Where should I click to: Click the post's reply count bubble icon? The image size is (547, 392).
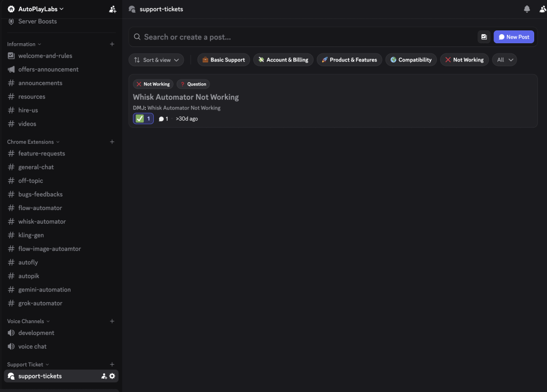click(x=161, y=119)
